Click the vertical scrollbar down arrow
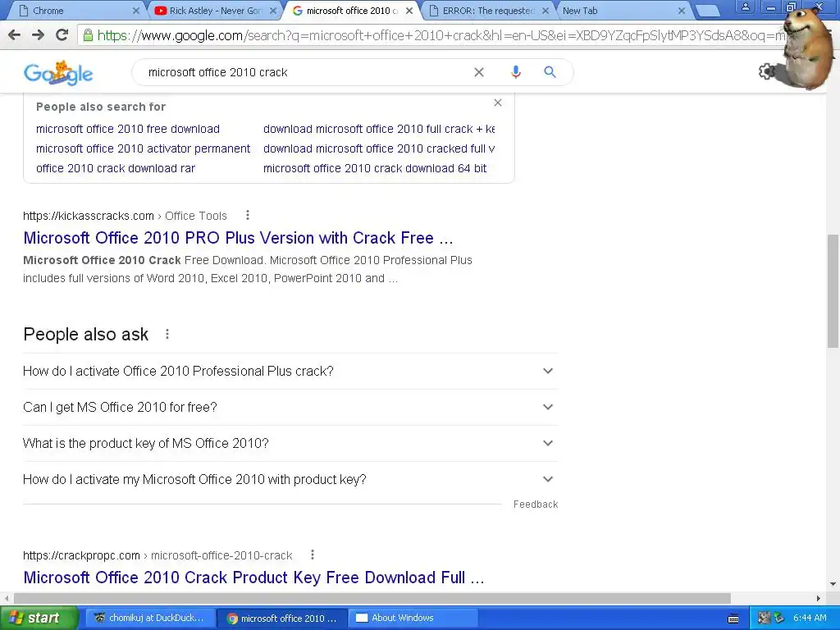Viewport: 840px width, 630px height. click(x=833, y=584)
